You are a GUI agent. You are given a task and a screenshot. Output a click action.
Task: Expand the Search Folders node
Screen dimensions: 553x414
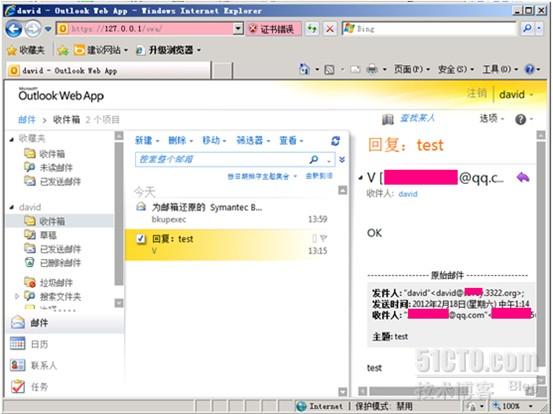click(x=17, y=296)
